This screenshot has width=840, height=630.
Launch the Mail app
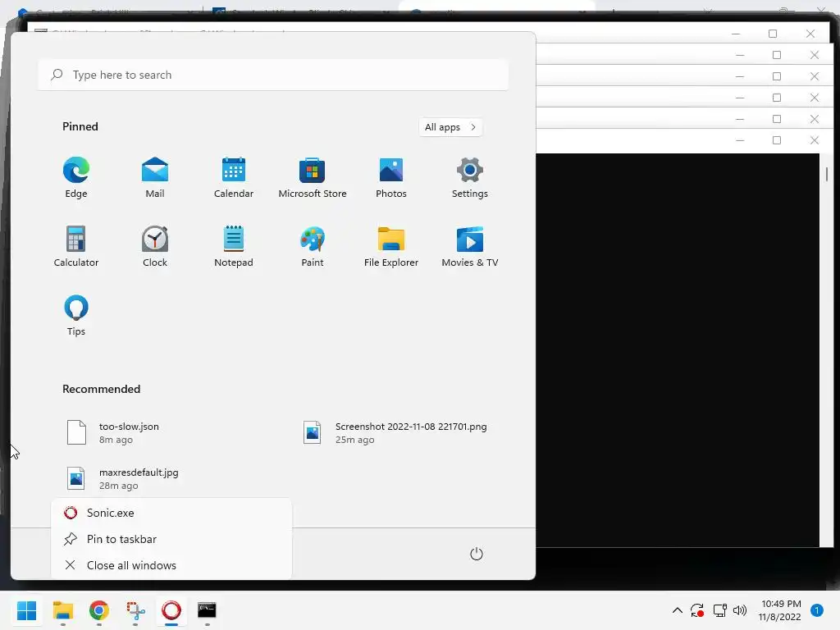[155, 178]
